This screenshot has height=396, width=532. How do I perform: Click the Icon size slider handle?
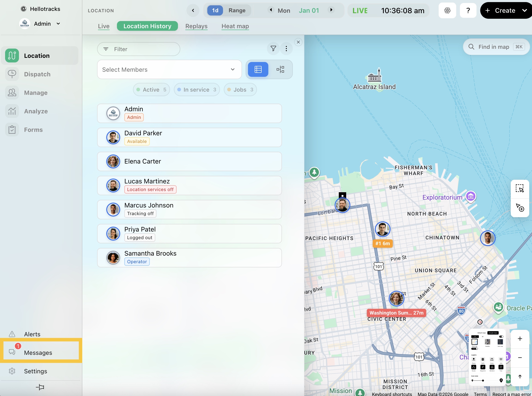pyautogui.click(x=483, y=381)
